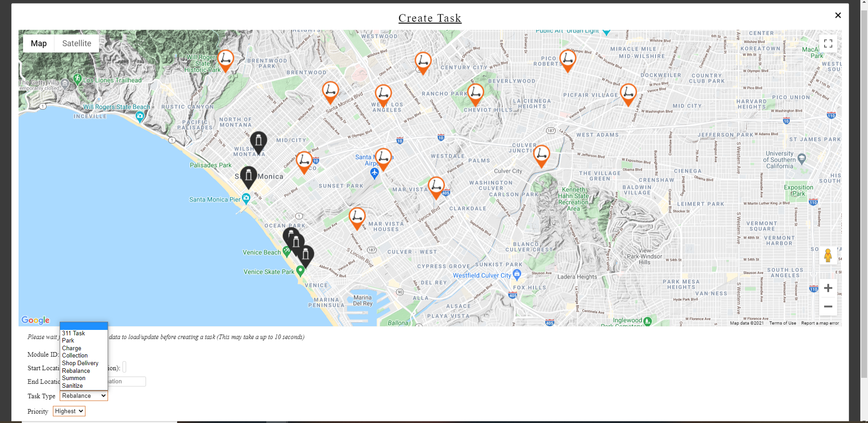Click scooter marker near Pico Robertson
The height and width of the screenshot is (423, 868).
[x=567, y=61]
